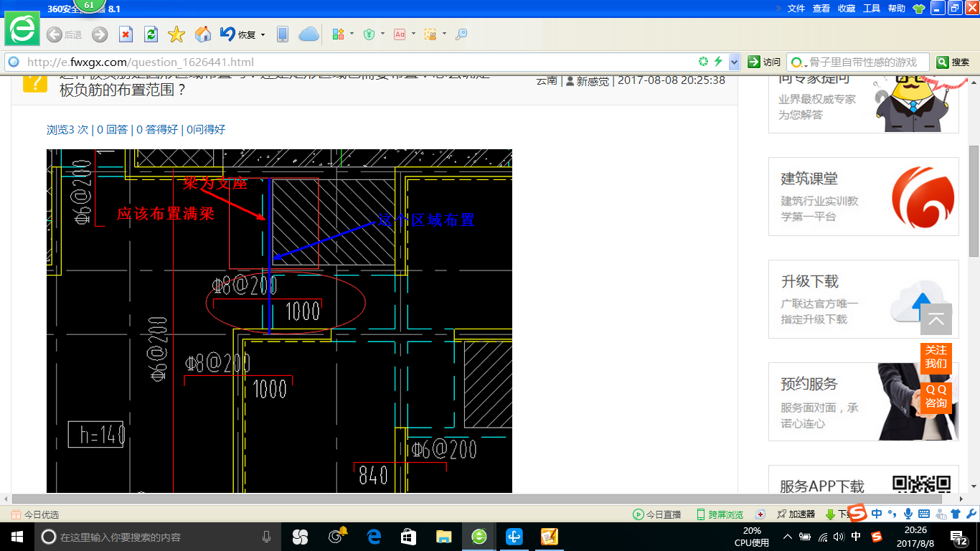This screenshot has width=980, height=551.
Task: Click the medical kit icon in status bar
Action: click(760, 514)
